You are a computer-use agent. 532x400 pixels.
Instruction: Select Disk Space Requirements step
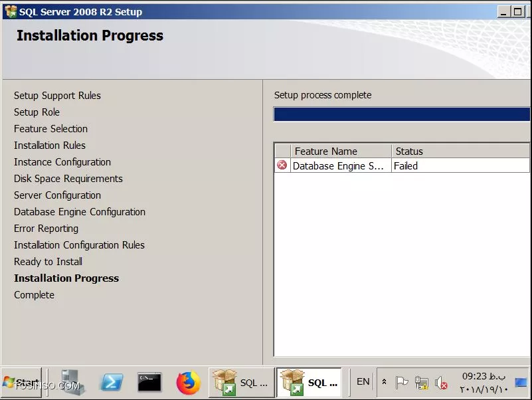[68, 179]
